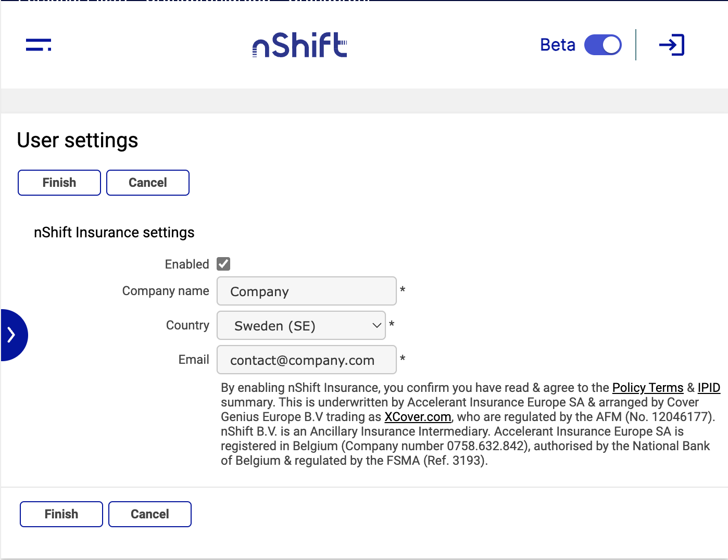This screenshot has width=728, height=560.
Task: Click the Company name label
Action: click(166, 291)
